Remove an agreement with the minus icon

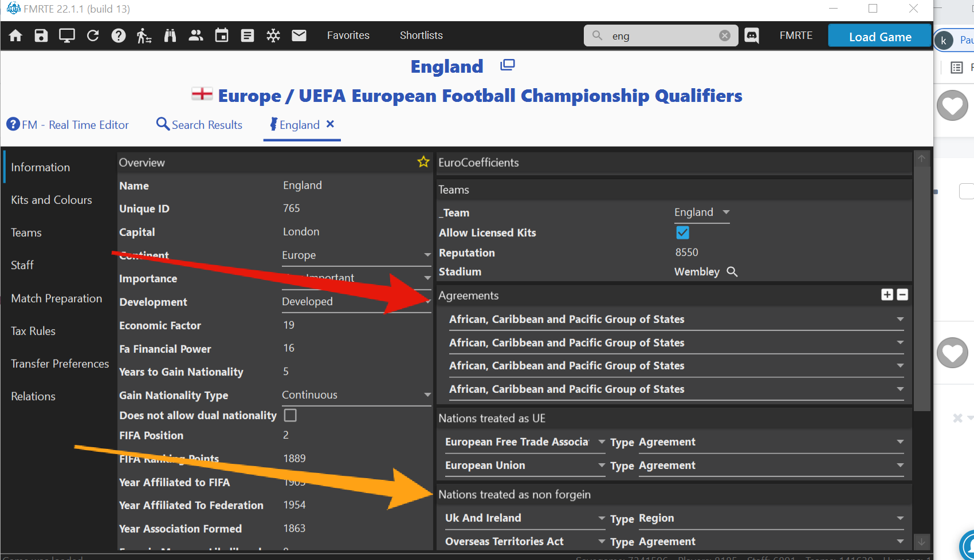tap(902, 294)
